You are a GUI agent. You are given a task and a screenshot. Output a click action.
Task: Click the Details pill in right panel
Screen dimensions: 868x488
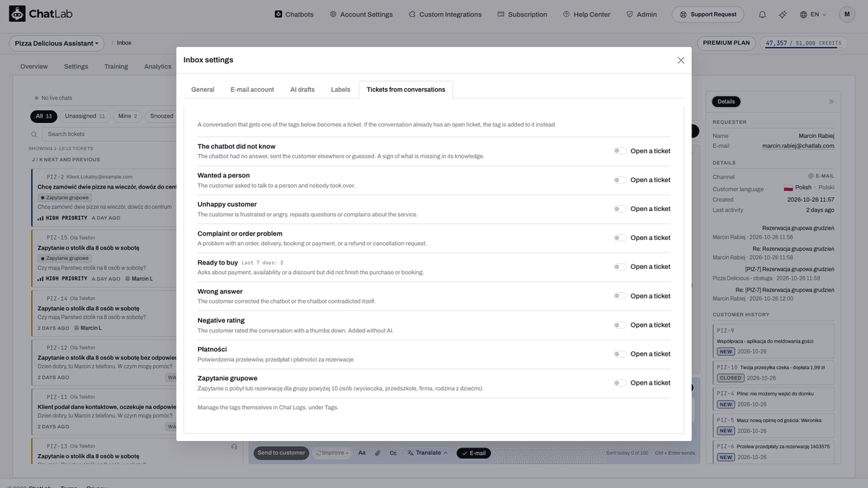coord(726,102)
